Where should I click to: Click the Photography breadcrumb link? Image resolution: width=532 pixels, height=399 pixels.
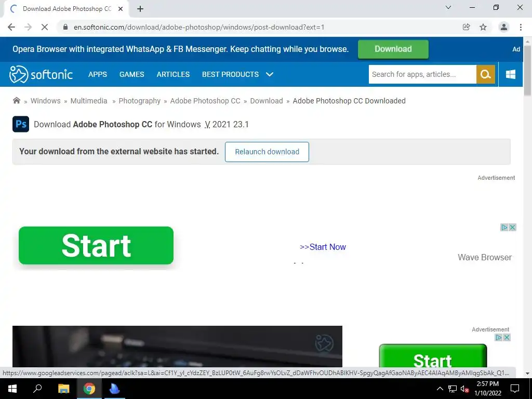139,101
